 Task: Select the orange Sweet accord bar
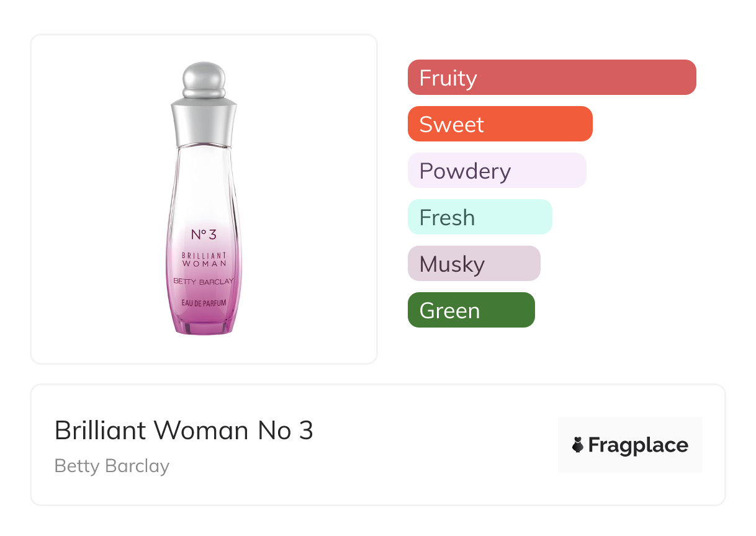click(500, 124)
